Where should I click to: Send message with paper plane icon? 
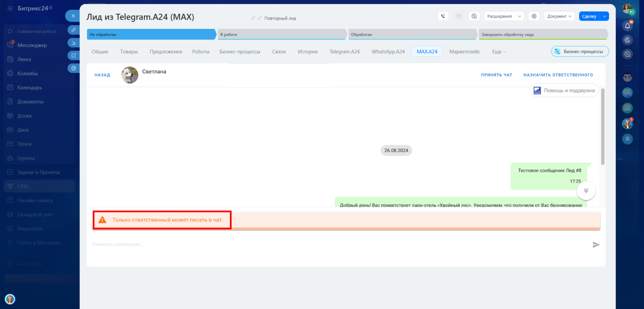tap(596, 245)
